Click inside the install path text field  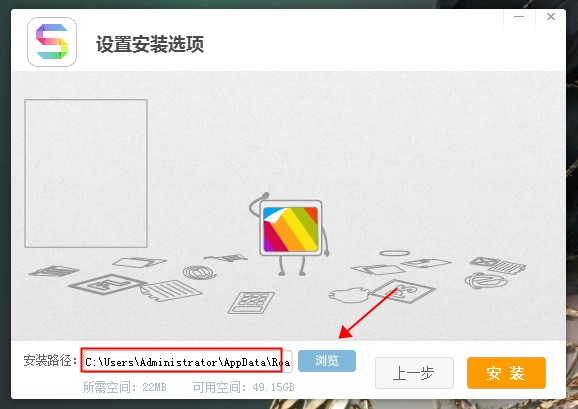click(x=187, y=361)
